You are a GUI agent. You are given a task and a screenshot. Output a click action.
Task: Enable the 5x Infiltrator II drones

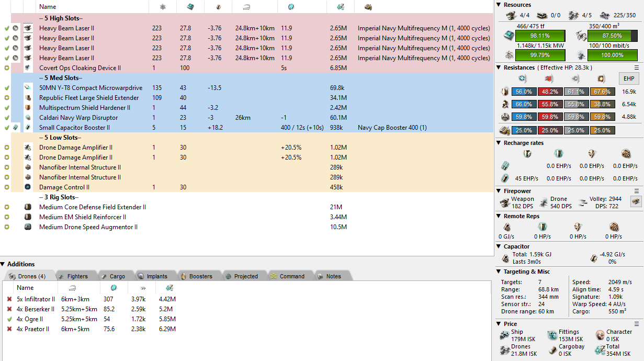point(9,299)
